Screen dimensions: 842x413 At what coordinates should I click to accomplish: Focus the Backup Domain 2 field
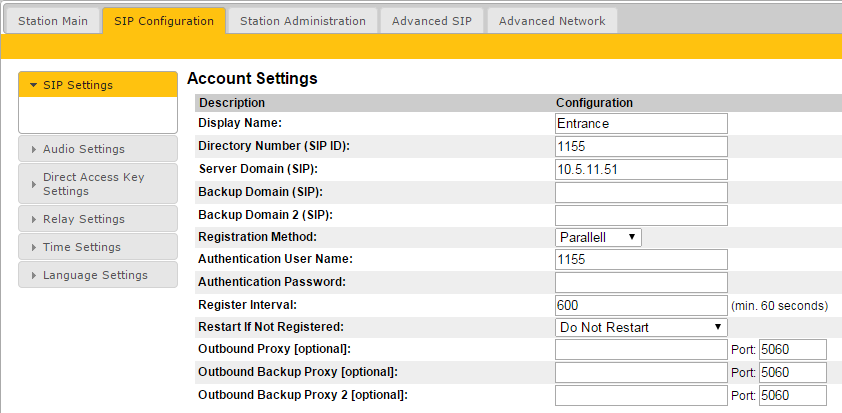(x=641, y=215)
